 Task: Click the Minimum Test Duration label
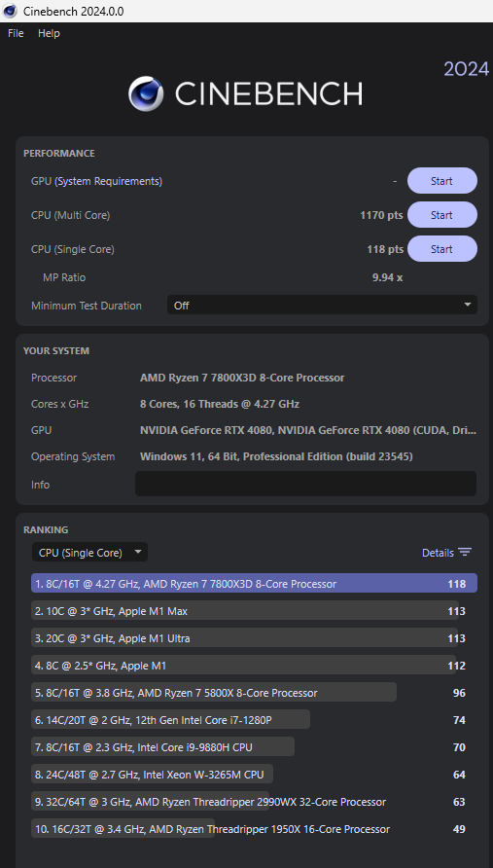click(87, 306)
